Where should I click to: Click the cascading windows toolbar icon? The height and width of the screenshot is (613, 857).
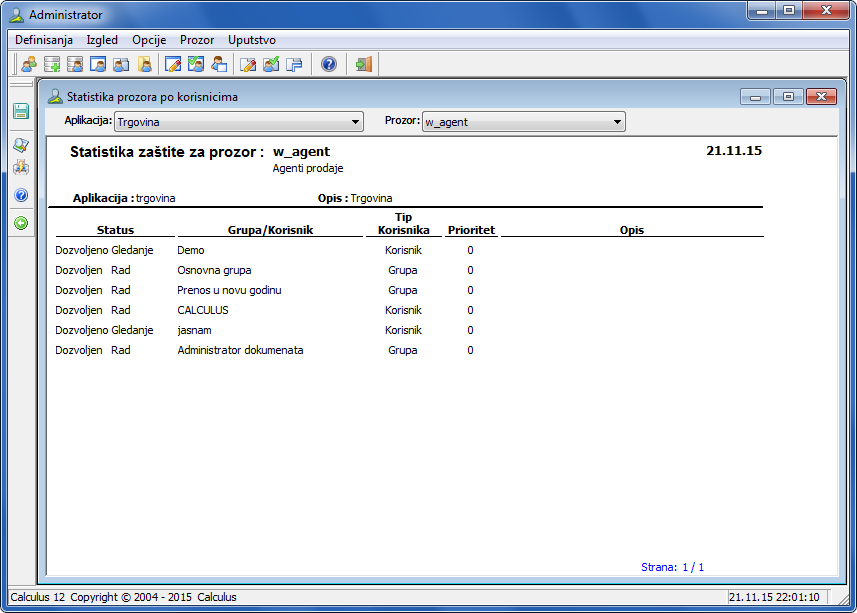(x=294, y=65)
